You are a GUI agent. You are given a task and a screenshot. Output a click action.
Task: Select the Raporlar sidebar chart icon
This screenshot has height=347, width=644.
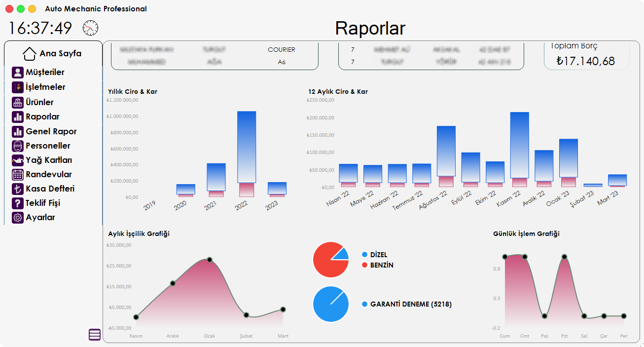tap(18, 117)
